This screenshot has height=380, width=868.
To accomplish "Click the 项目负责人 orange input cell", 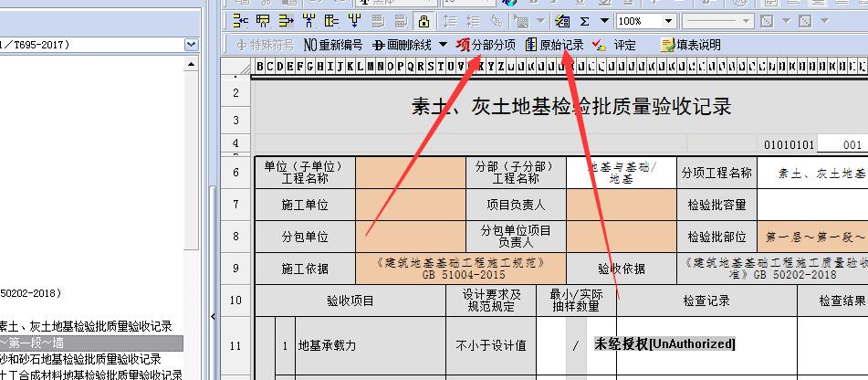I will [x=621, y=206].
